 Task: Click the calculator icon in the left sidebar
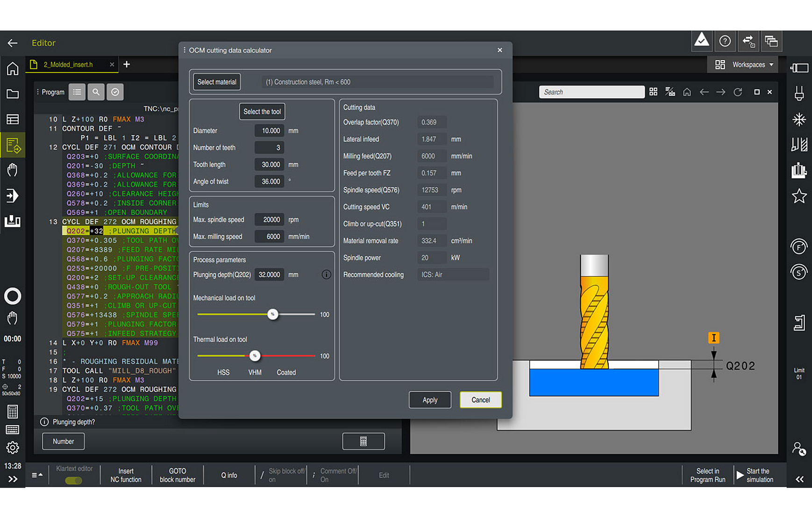pos(13,411)
